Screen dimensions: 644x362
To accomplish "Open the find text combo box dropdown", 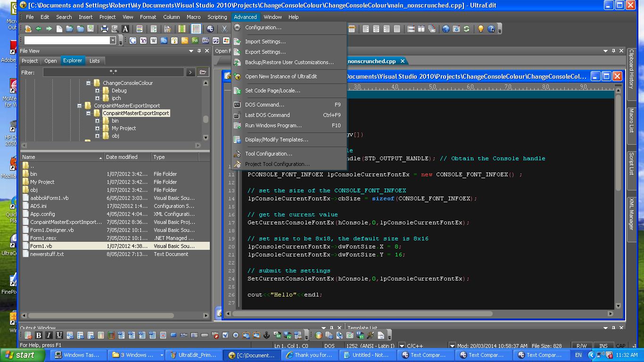I will tap(113, 41).
